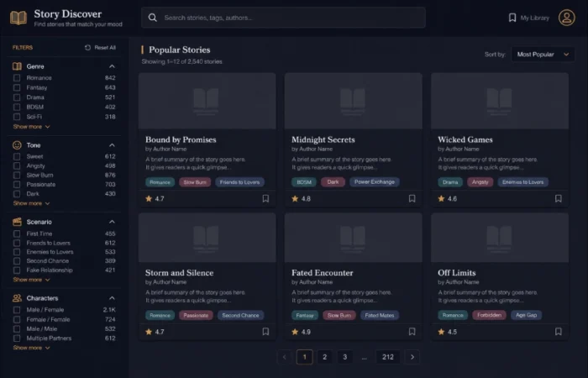Collapse the Characters filter section
This screenshot has width=588, height=378.
[112, 298]
